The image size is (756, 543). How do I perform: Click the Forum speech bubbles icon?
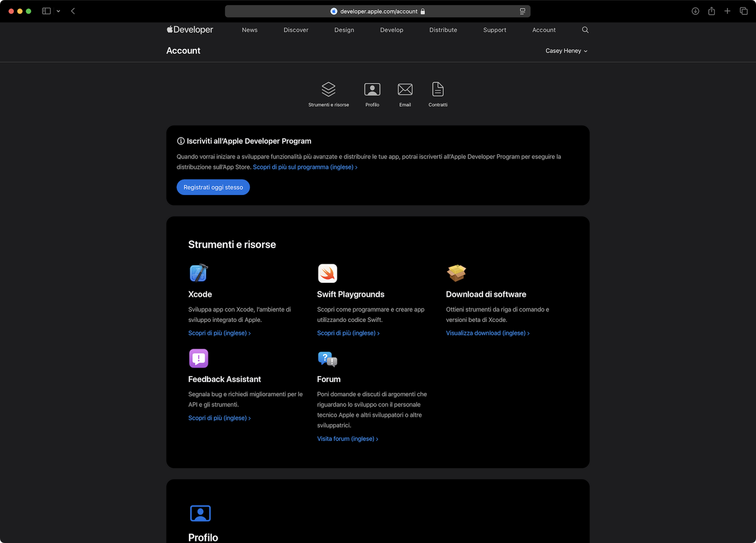pyautogui.click(x=328, y=359)
